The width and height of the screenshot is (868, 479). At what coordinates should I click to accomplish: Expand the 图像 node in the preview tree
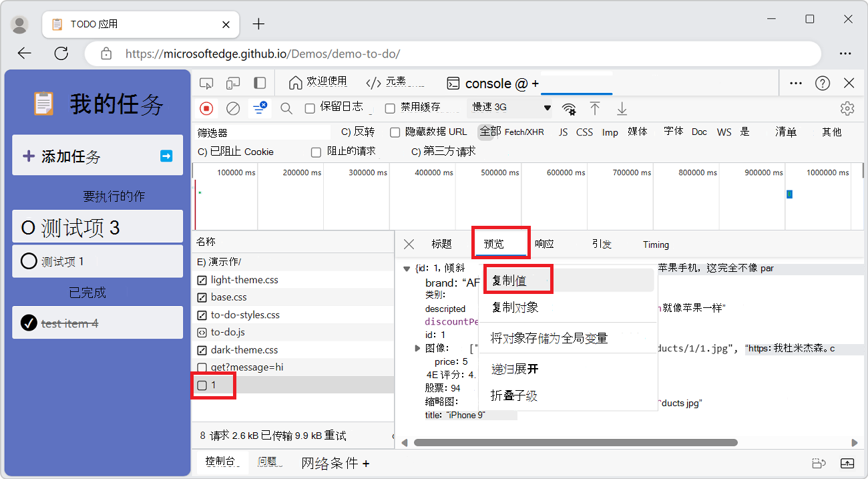click(417, 347)
